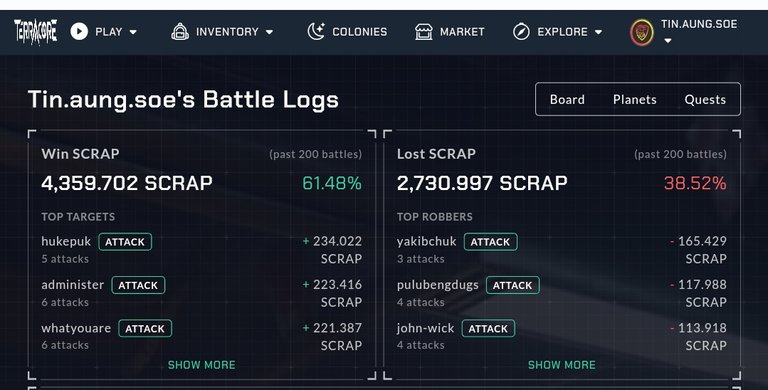Viewport: 768px width, 390px height.
Task: Click the Market storefront icon
Action: pos(424,32)
